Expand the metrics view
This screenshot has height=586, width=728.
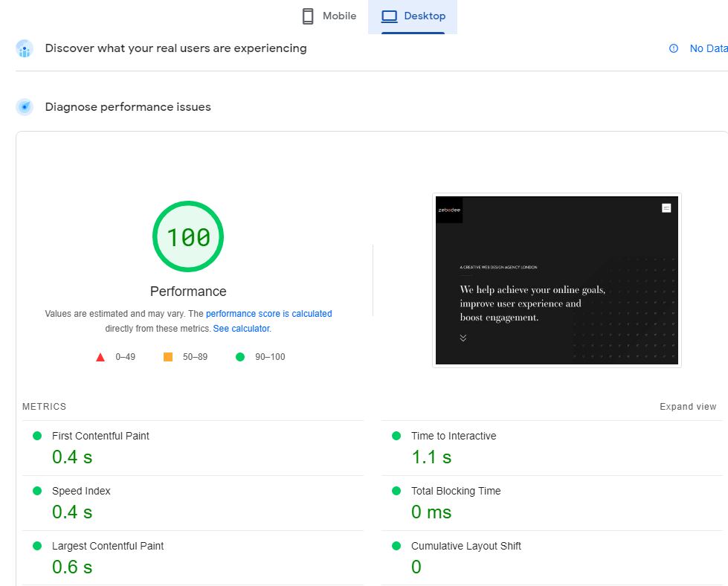point(688,406)
